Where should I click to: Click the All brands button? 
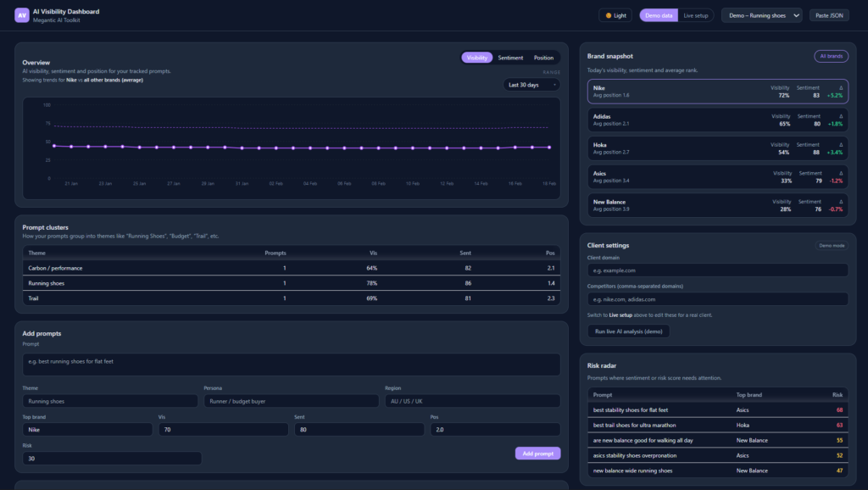click(831, 56)
